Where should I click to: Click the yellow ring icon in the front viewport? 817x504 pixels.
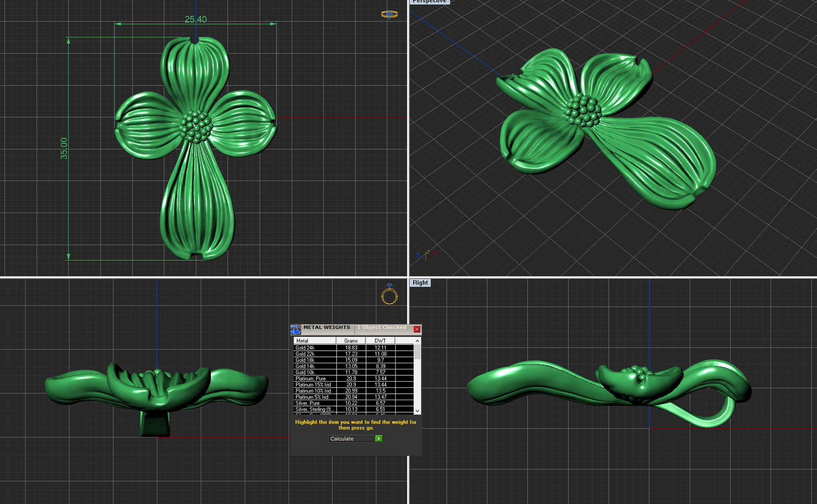coord(389,294)
